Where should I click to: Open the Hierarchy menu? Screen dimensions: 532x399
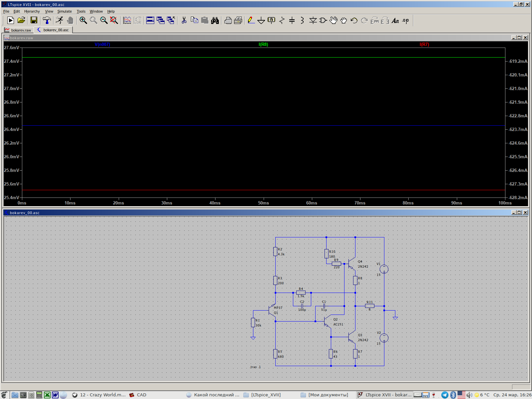tap(32, 11)
